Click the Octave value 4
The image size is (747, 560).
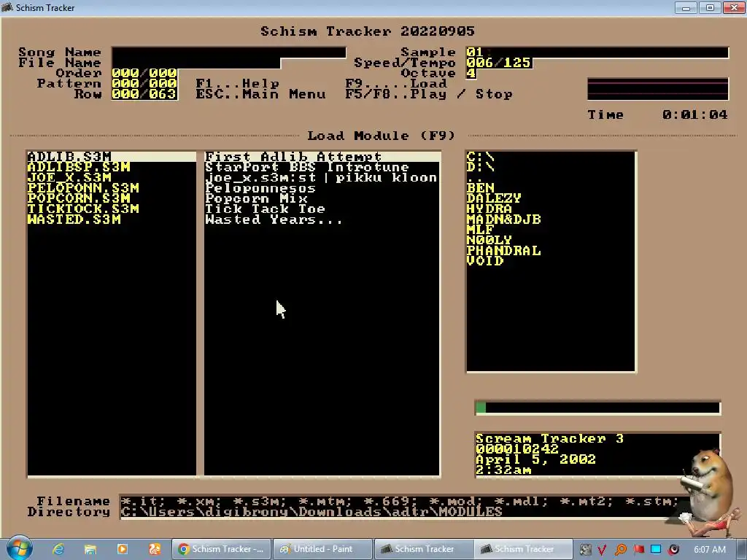[471, 73]
